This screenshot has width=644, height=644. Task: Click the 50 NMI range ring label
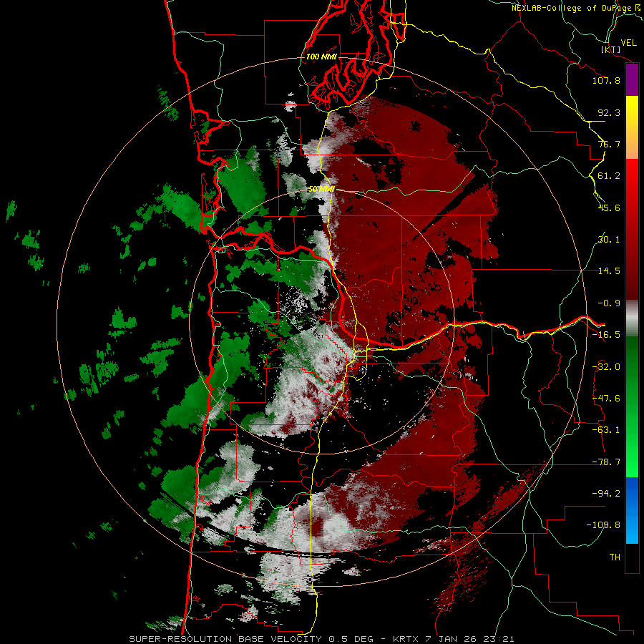click(321, 190)
